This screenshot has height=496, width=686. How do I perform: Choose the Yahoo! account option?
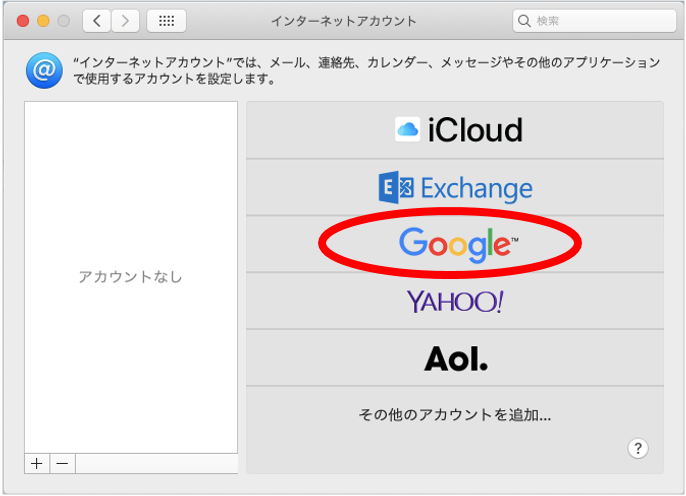455,301
